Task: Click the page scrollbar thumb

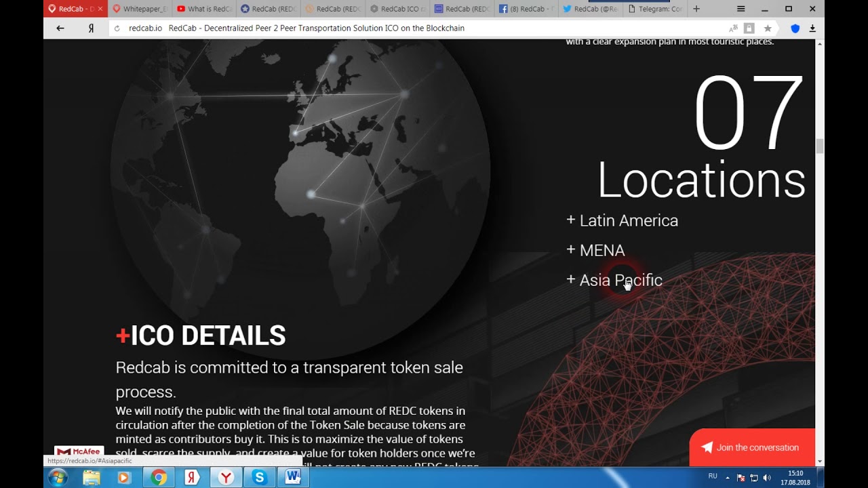Action: (820, 146)
